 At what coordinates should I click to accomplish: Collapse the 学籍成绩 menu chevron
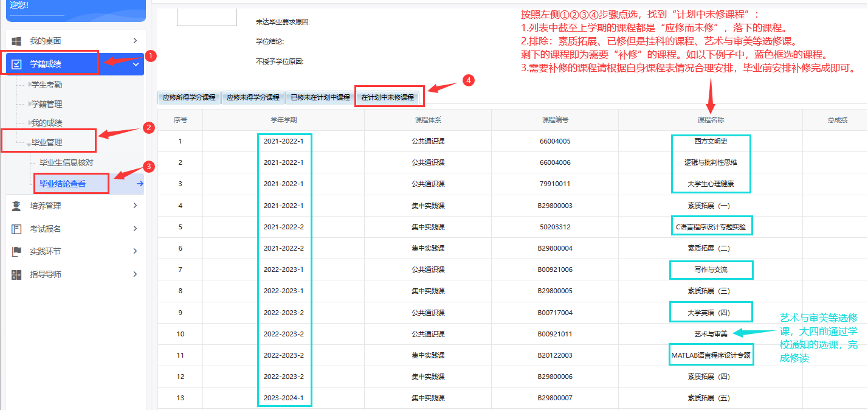136,64
